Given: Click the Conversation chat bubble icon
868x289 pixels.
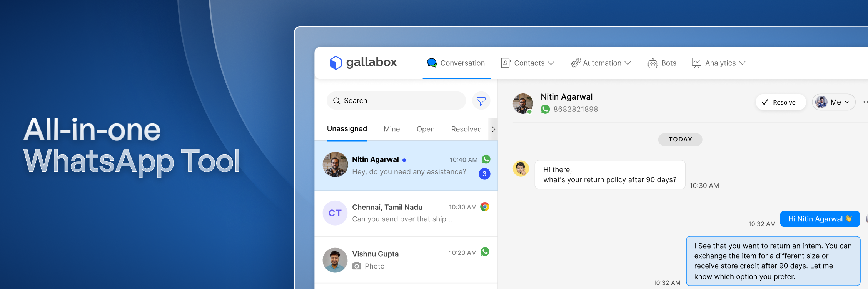Looking at the screenshot, I should click(x=432, y=63).
